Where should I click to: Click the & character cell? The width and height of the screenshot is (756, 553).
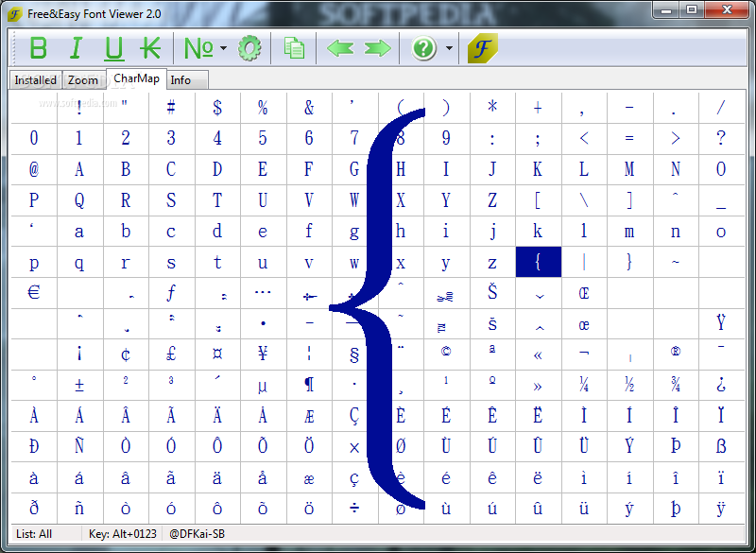pyautogui.click(x=309, y=107)
